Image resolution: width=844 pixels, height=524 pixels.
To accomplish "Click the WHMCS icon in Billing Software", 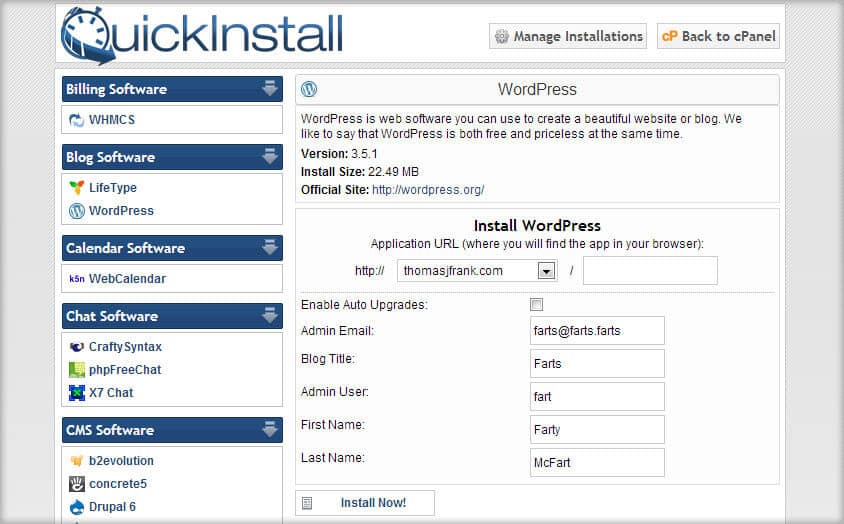I will [x=77, y=120].
